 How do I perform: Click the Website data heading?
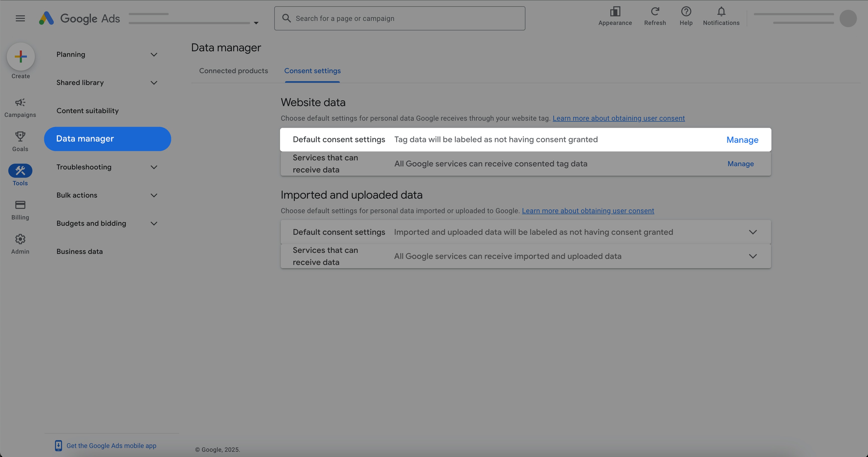click(x=313, y=102)
